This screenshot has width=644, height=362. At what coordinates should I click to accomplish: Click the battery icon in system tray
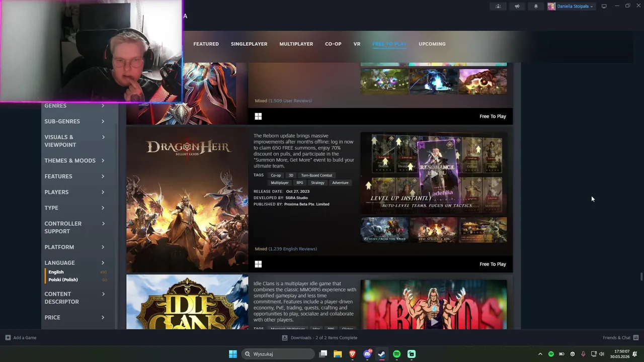pos(561,354)
